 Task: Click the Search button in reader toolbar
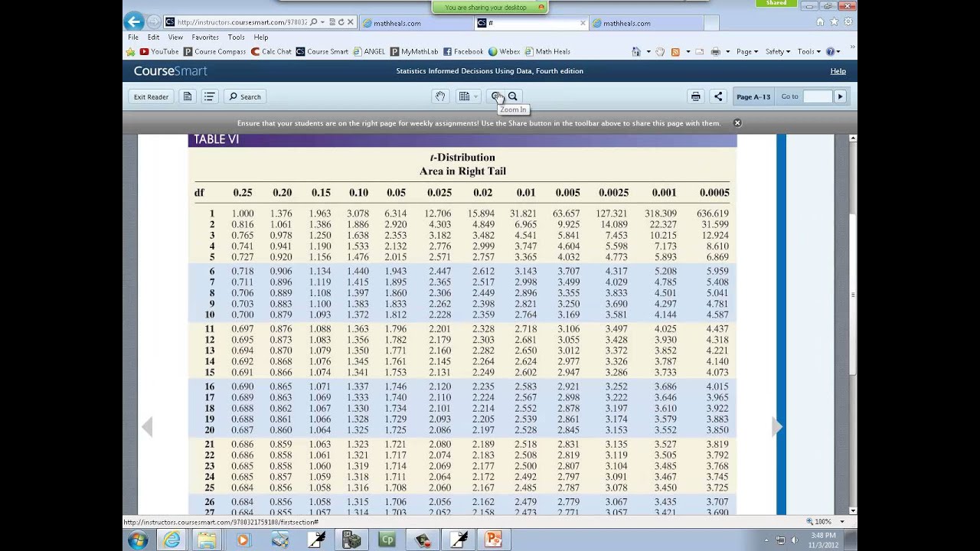[x=245, y=96]
